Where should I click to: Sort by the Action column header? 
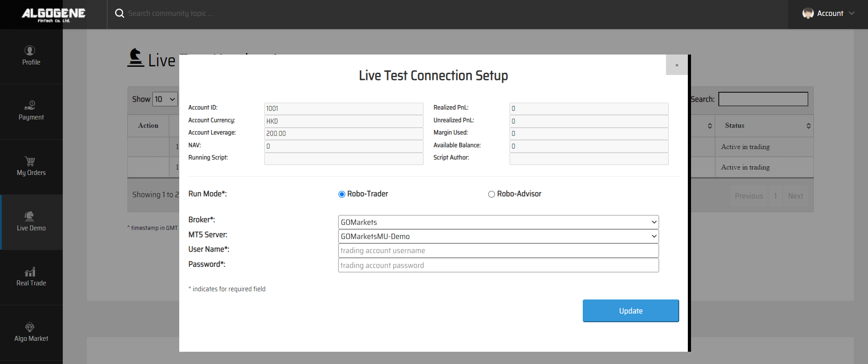148,125
